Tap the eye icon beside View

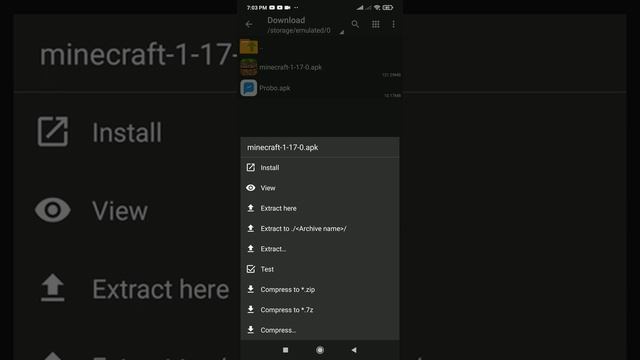pyautogui.click(x=251, y=188)
